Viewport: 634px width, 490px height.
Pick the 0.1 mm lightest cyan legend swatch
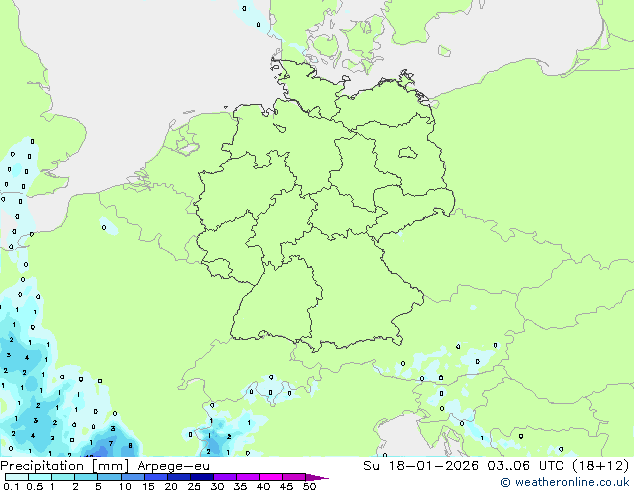click(x=17, y=477)
